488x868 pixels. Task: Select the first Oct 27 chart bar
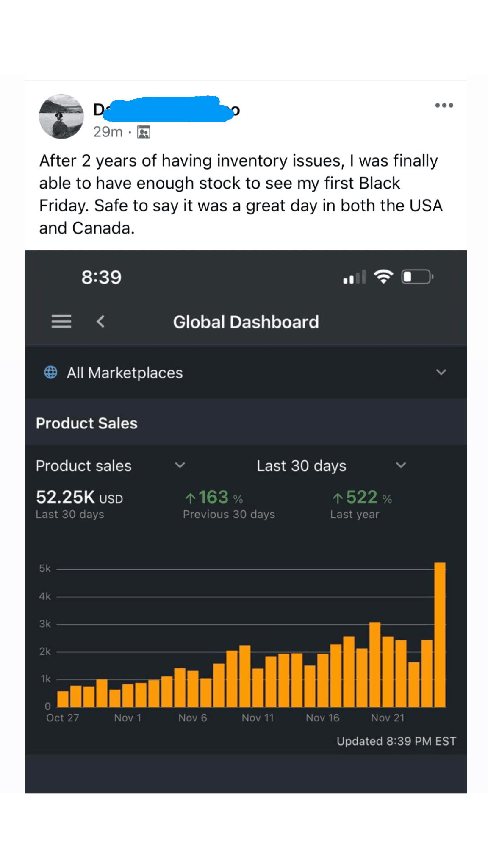click(63, 699)
